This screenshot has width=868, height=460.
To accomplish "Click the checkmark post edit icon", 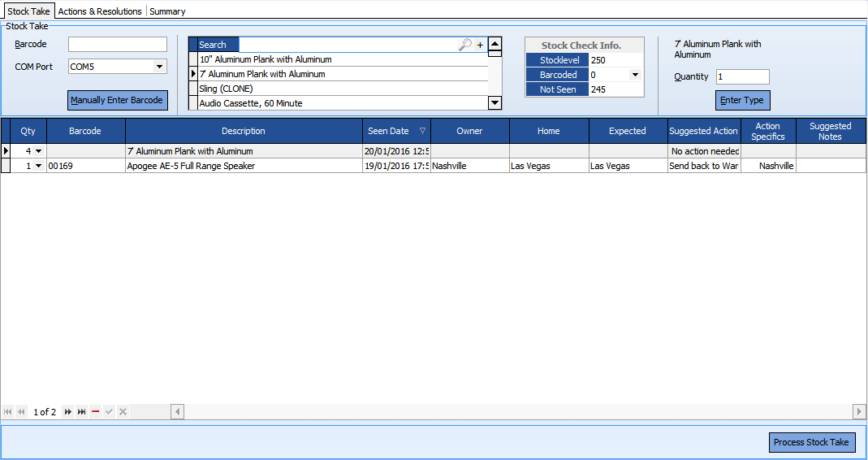I will point(109,412).
